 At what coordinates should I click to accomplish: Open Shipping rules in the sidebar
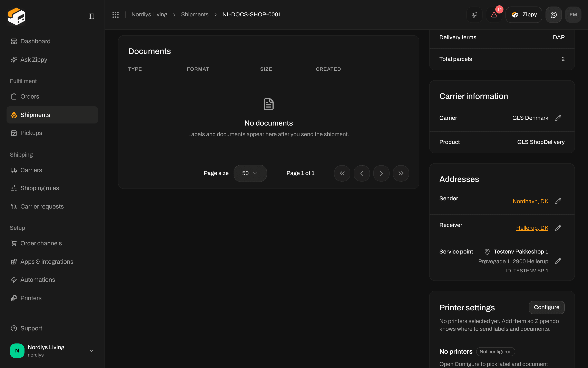(x=52, y=188)
